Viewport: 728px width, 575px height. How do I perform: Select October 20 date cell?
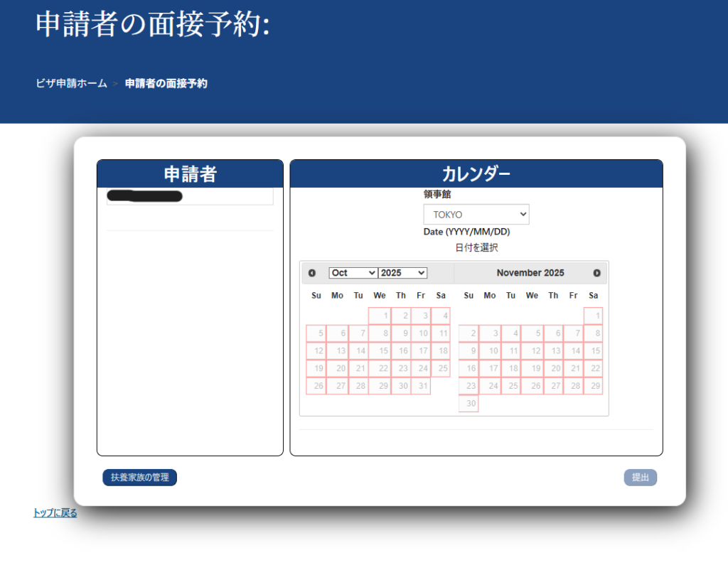click(x=337, y=369)
